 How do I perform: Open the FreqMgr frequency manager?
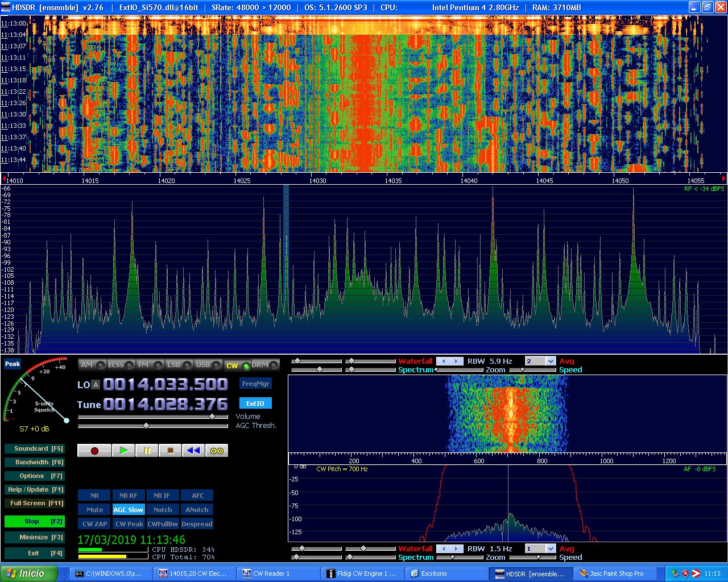coord(255,384)
